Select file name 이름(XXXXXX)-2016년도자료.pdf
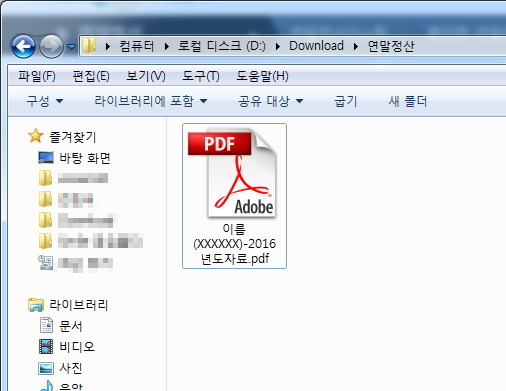The image size is (506, 391). pyautogui.click(x=235, y=244)
